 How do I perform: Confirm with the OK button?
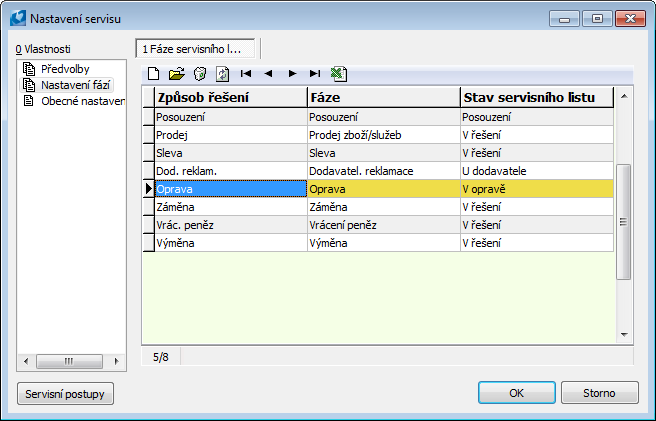517,393
